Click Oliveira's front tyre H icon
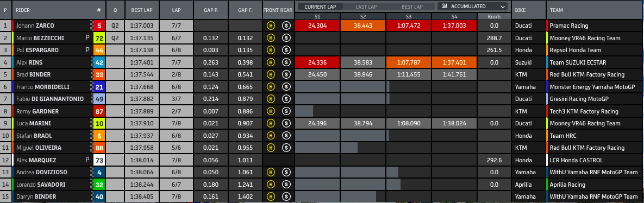This screenshot has width=644, height=203. point(271,148)
